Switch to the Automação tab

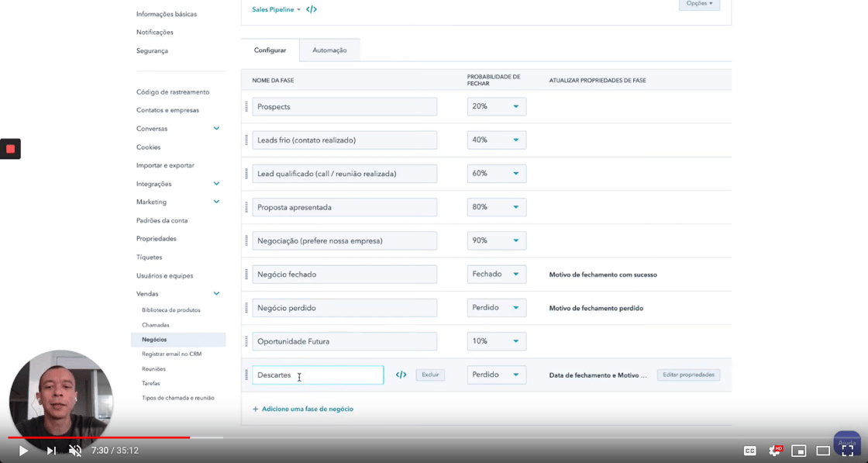coord(329,50)
